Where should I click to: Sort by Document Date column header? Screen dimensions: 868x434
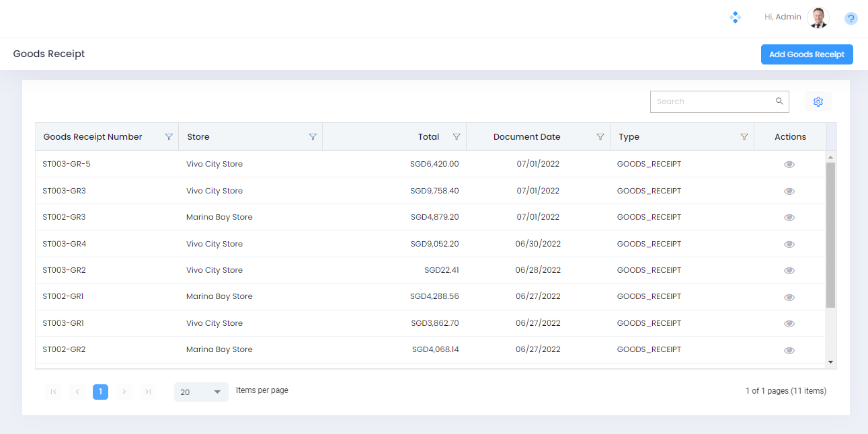[x=526, y=136]
